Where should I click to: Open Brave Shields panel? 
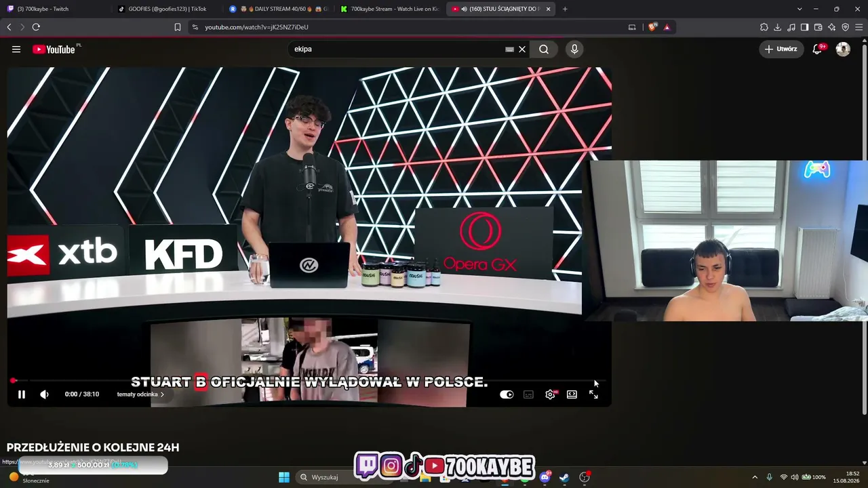coord(652,27)
